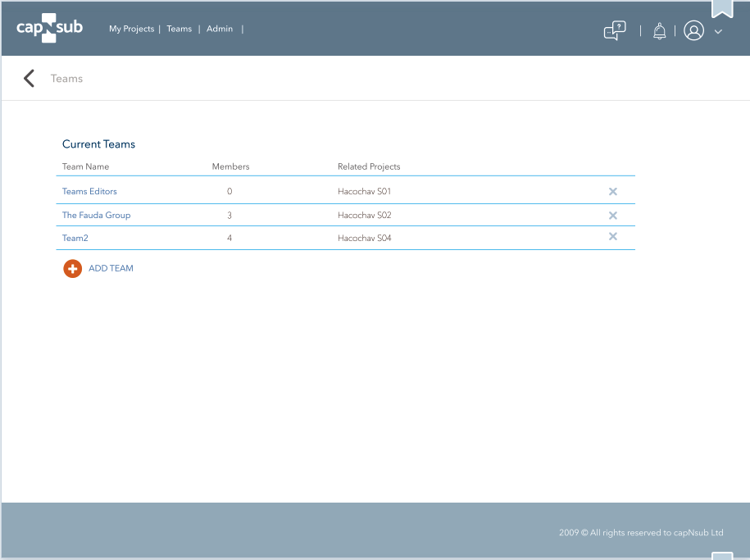The image size is (750, 560).
Task: Open the notifications bell
Action: [659, 31]
